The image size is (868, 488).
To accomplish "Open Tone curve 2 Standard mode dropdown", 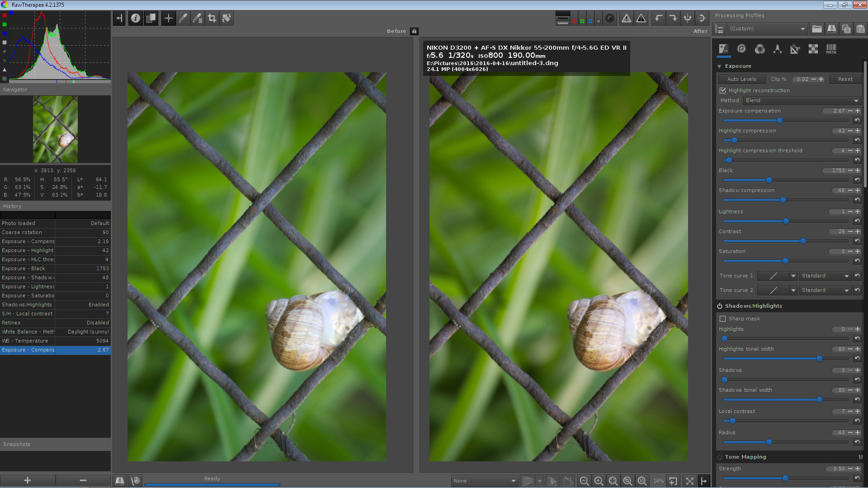I will (825, 290).
